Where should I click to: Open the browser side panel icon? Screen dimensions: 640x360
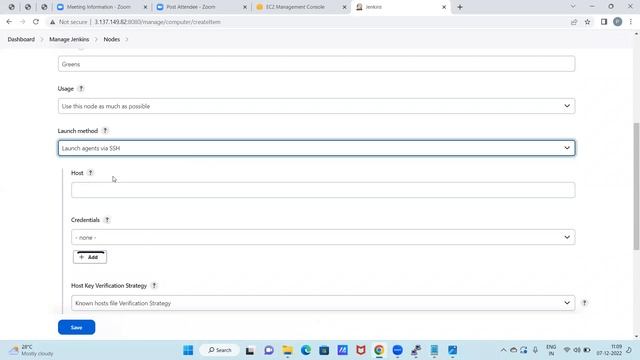(x=604, y=22)
